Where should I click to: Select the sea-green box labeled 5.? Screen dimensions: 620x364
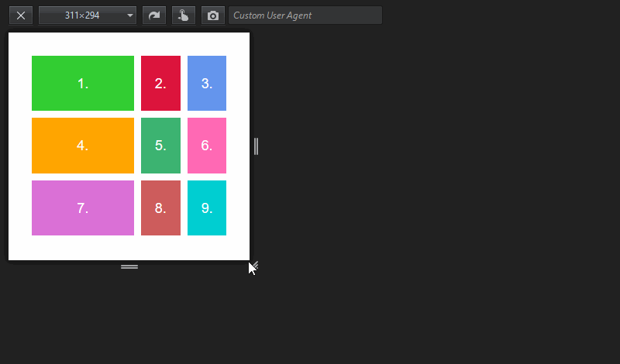click(160, 146)
